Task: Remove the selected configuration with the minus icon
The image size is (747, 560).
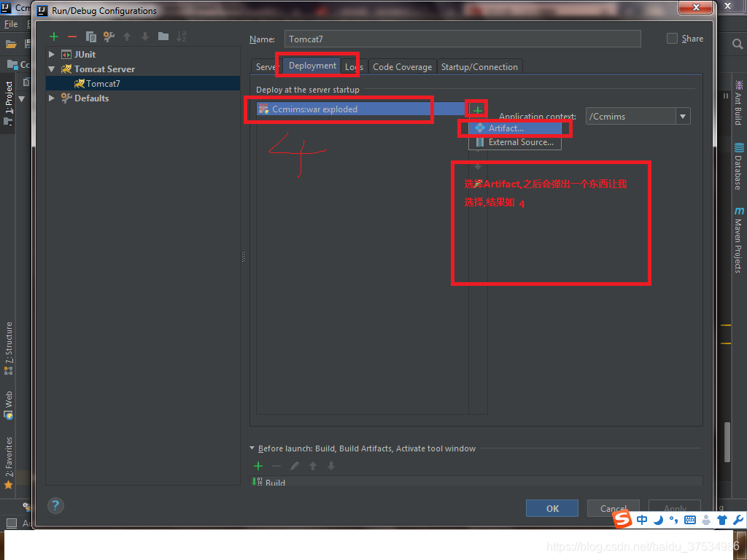Action: click(x=72, y=36)
